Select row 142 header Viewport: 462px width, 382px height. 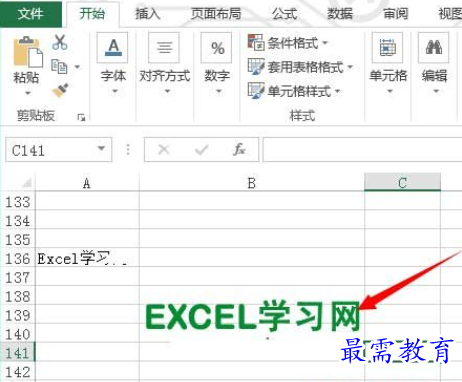click(18, 372)
